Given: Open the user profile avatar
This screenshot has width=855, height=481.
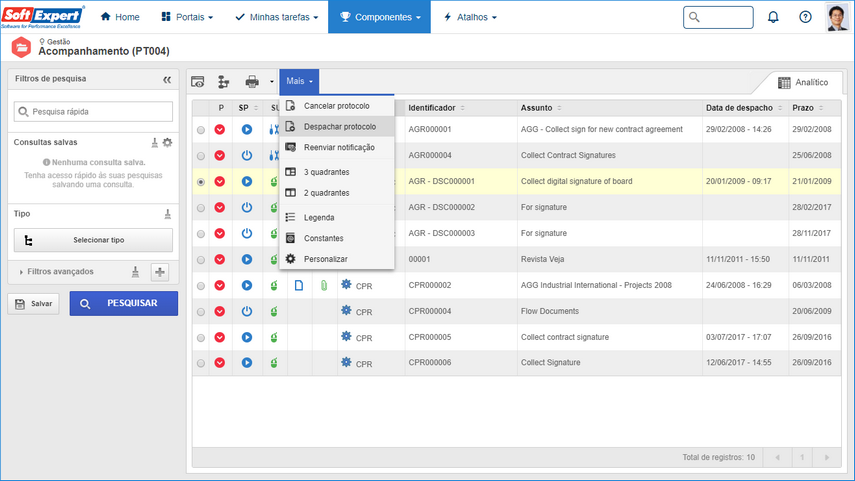Looking at the screenshot, I should click(x=837, y=17).
